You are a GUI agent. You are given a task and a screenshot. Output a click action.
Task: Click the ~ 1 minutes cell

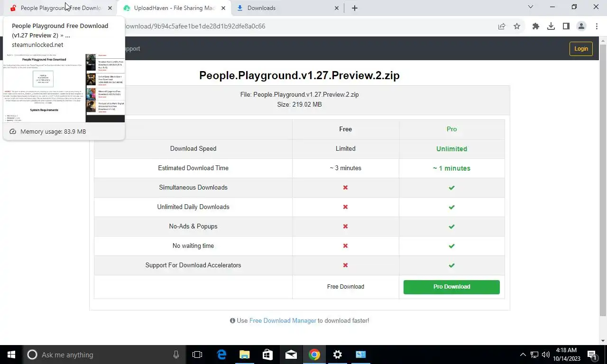[x=451, y=168]
